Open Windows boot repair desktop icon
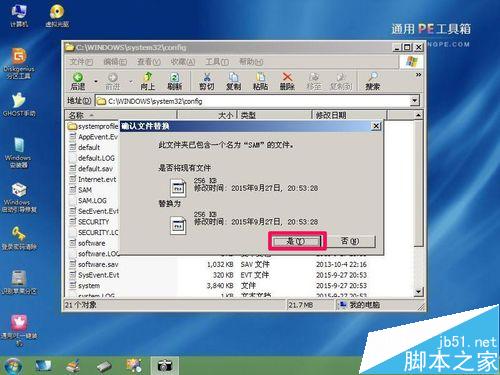Image resolution: width=500 pixels, height=375 pixels. [19, 198]
